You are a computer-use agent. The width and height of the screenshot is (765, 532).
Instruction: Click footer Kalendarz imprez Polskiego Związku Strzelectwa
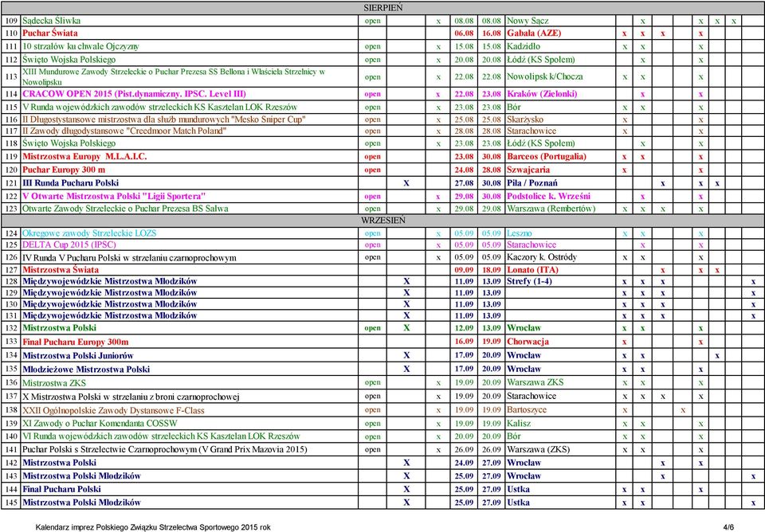click(153, 527)
